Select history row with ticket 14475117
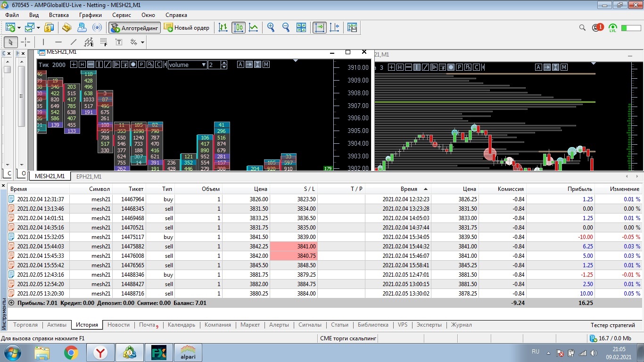The width and height of the screenshot is (644, 362). click(x=325, y=237)
